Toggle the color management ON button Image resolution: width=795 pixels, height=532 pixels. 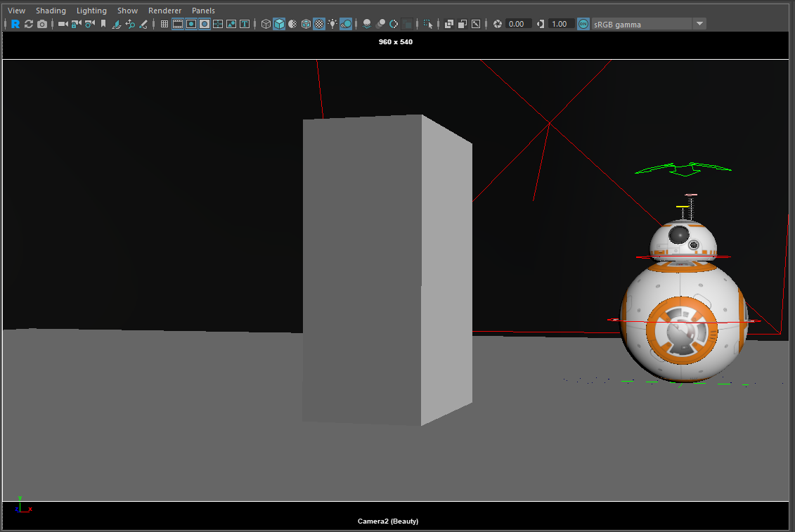[583, 24]
